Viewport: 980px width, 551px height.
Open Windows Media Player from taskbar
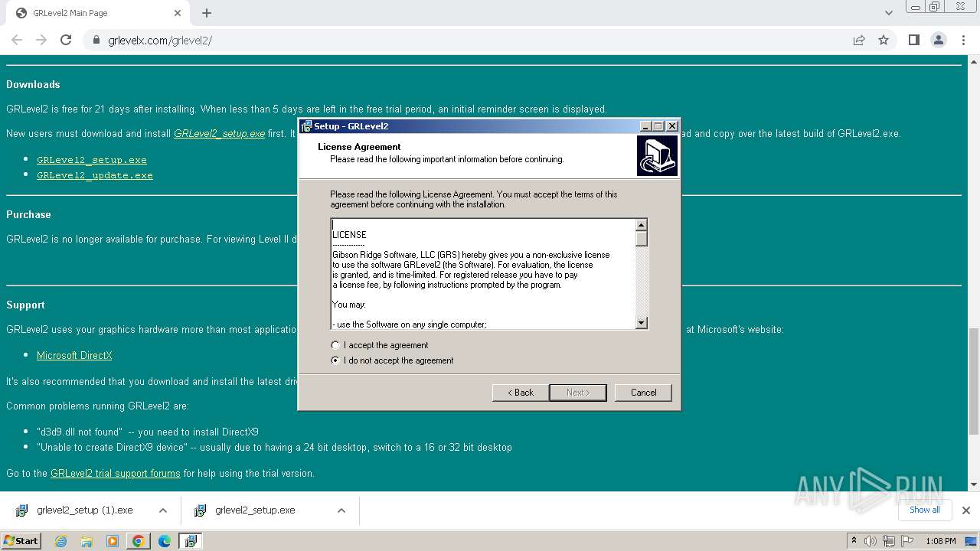click(113, 541)
